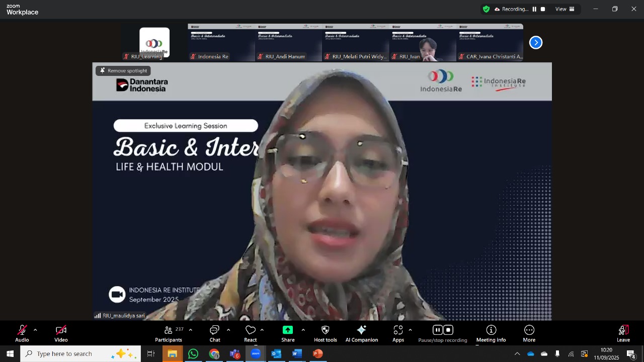Image resolution: width=644 pixels, height=362 pixels.
Task: Expand audio options arrow
Action: tap(35, 330)
